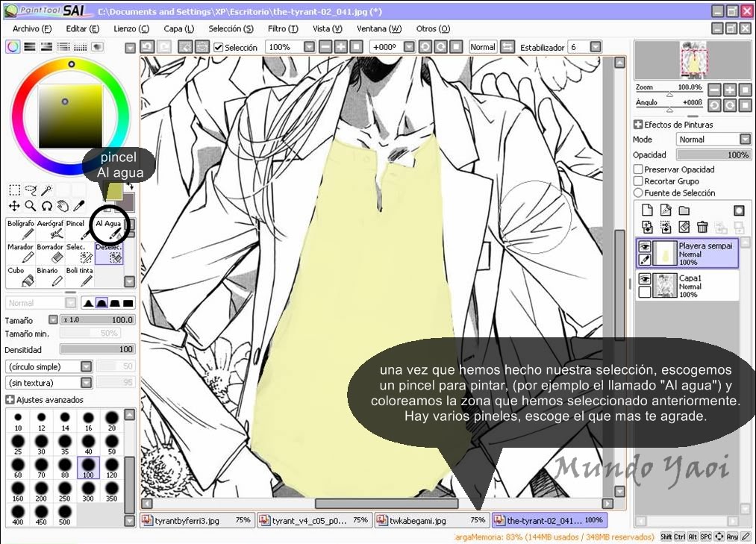Image resolution: width=756 pixels, height=544 pixels.
Task: Choose the Aerógraf airbrush tool
Action: coord(50,230)
